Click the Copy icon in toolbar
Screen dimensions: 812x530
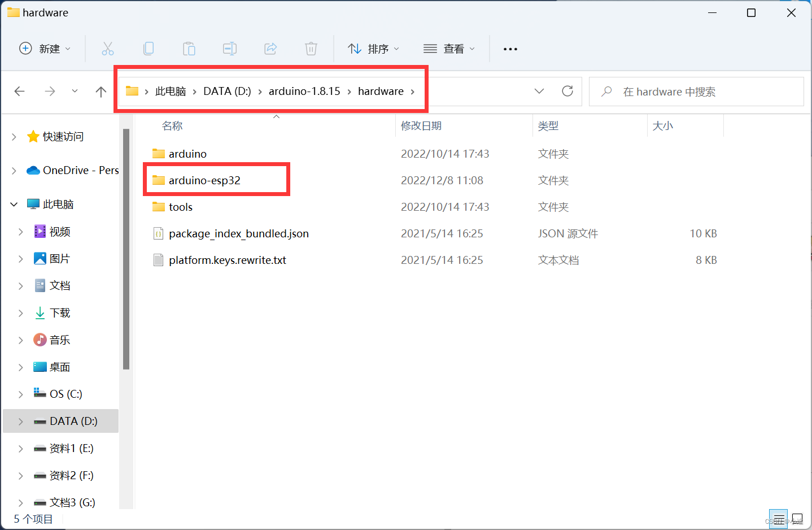149,49
